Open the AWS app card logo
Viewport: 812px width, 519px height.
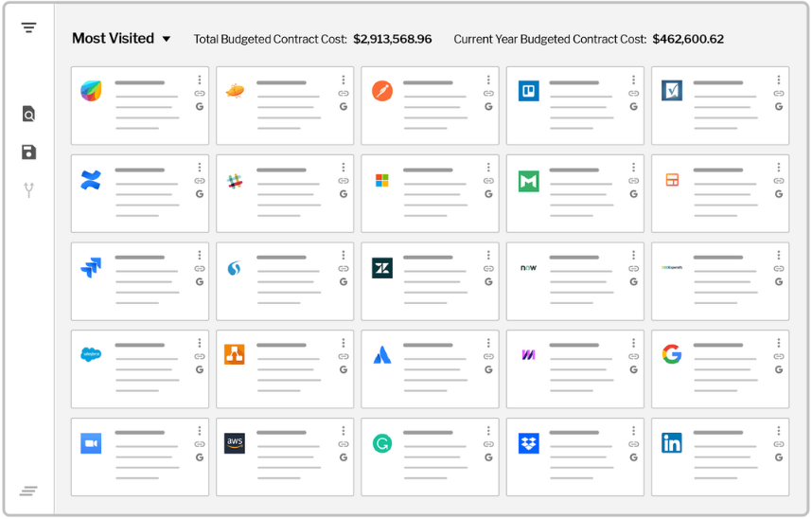coord(235,443)
